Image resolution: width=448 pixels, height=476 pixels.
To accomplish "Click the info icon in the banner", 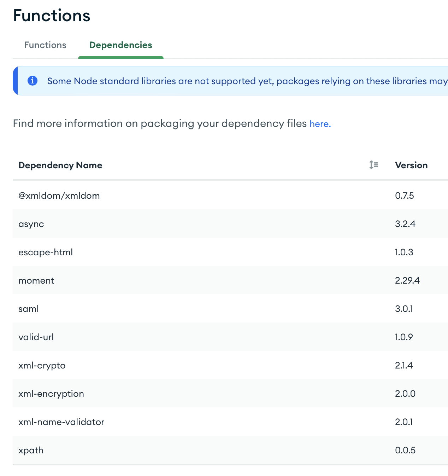I will click(33, 81).
